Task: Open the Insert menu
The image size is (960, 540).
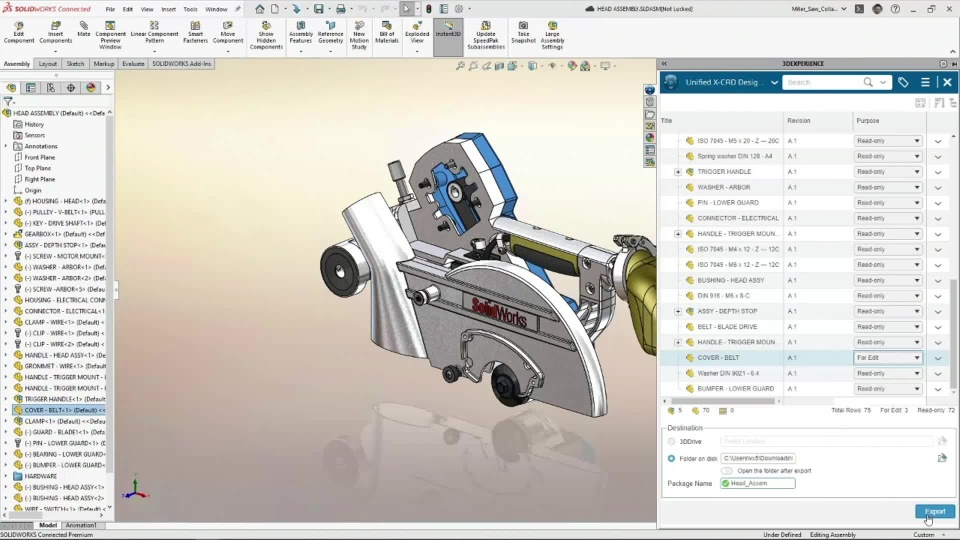Action: point(168,9)
